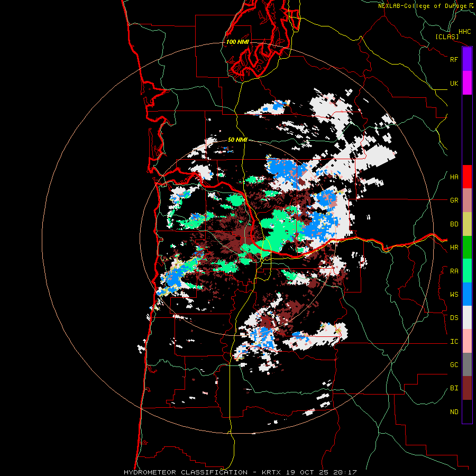Click the RA legend label

tap(454, 271)
